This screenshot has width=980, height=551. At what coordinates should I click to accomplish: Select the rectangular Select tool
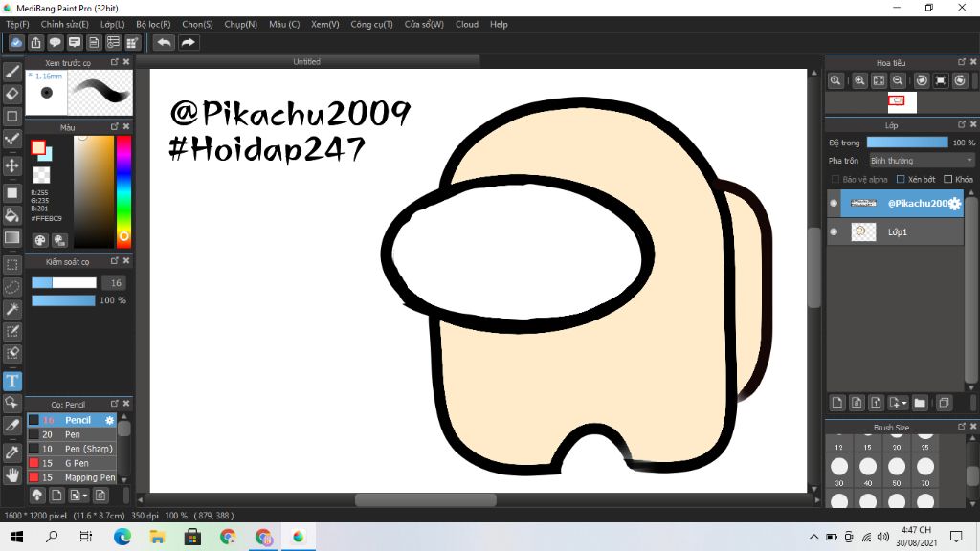point(11,265)
